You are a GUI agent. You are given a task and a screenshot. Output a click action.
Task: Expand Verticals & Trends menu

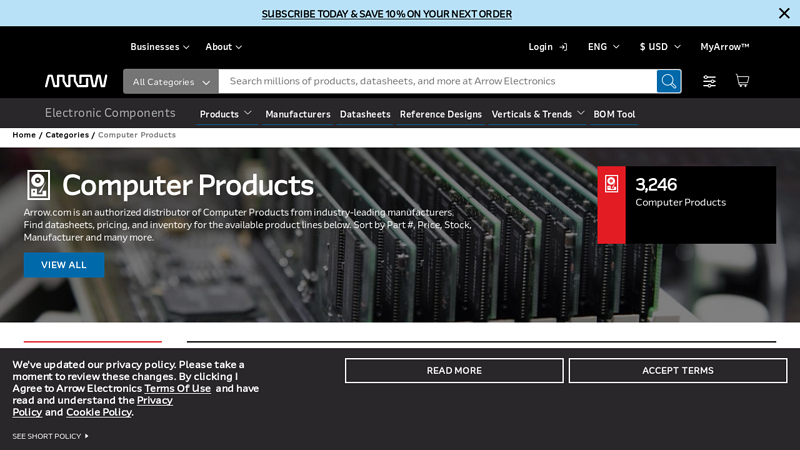(x=538, y=114)
